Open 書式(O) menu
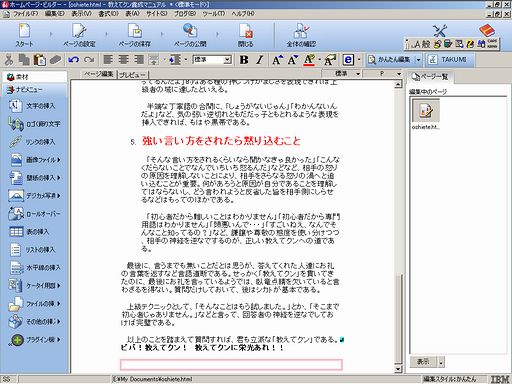The width and height of the screenshot is (512, 384). (108, 14)
